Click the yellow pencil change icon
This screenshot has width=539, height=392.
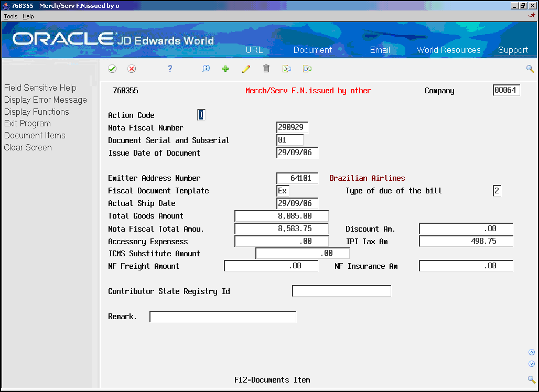tap(246, 69)
